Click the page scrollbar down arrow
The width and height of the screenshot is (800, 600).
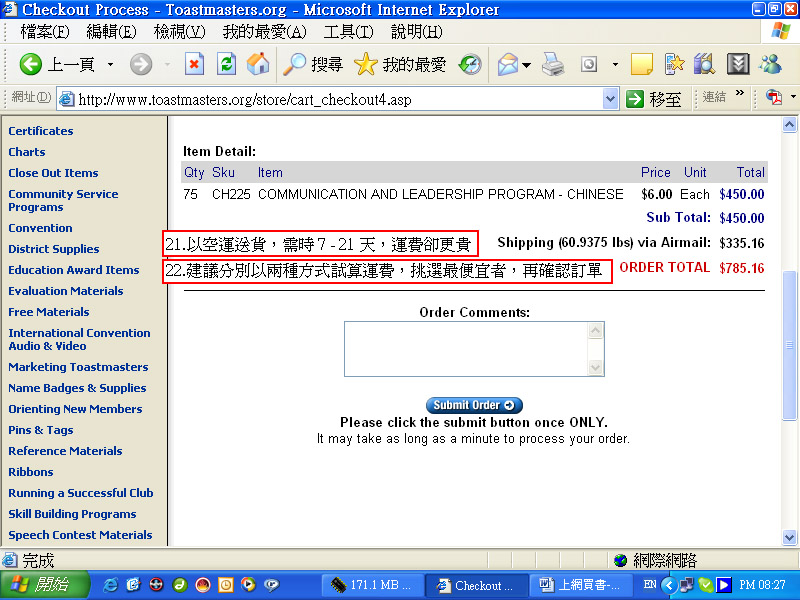[x=790, y=537]
